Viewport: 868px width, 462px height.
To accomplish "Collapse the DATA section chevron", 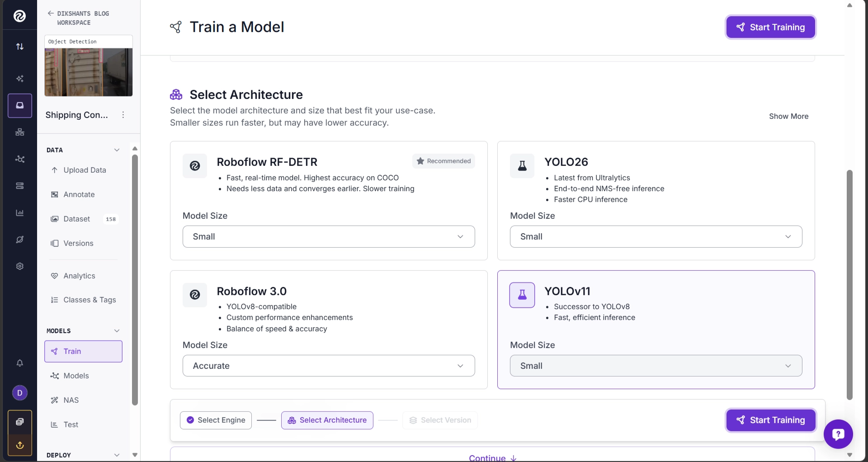I will [117, 150].
